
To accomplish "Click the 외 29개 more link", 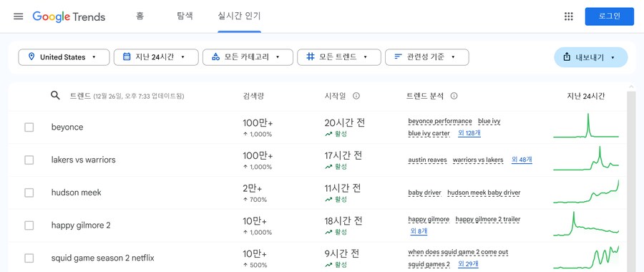I will click(468, 264).
